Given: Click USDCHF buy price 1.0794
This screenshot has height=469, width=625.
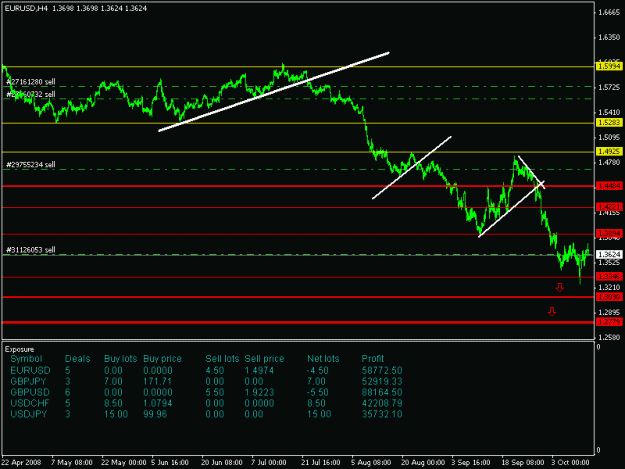Looking at the screenshot, I should click(157, 403).
